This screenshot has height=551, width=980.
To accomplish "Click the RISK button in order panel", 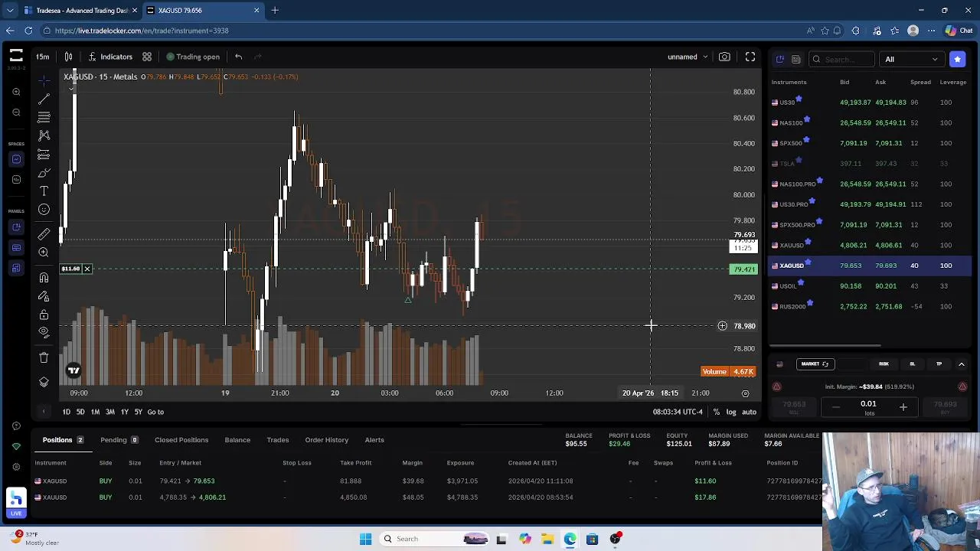I will [884, 364].
